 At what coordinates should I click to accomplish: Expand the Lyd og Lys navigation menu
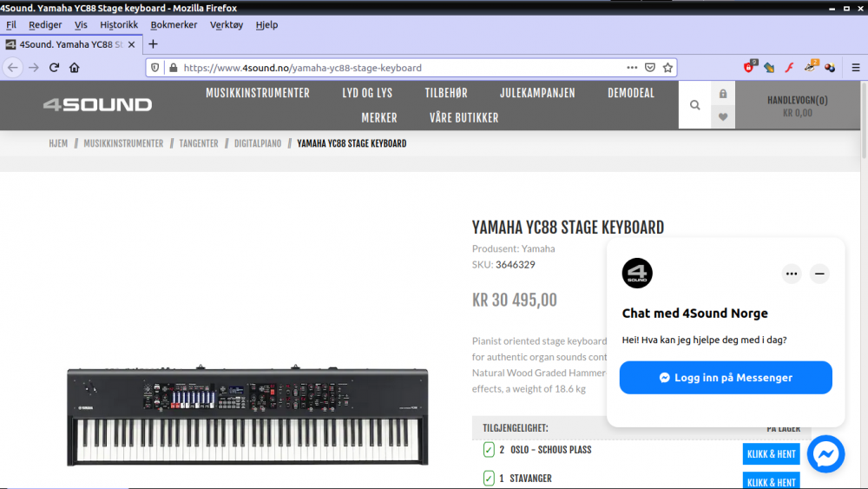(x=367, y=93)
